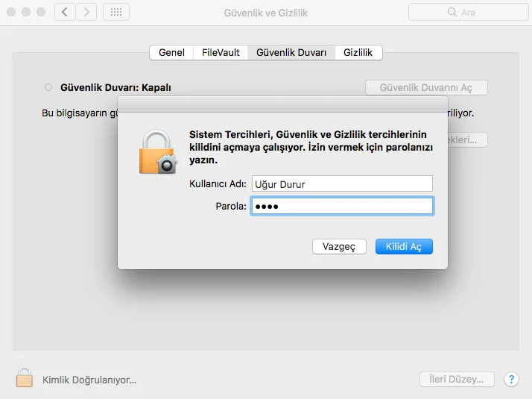Click the firewall status indicator dot
532x399 pixels.
(x=48, y=87)
